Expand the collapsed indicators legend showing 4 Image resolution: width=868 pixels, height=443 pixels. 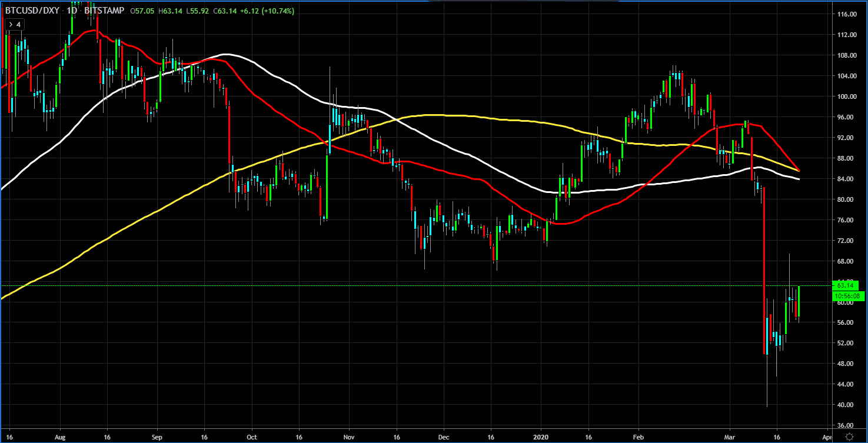click(15, 24)
